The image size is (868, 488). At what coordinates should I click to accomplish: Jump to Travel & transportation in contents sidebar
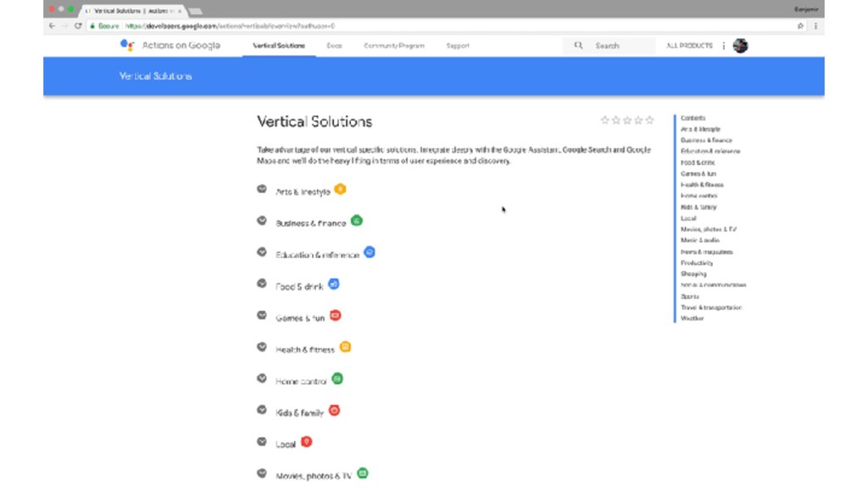click(x=711, y=307)
